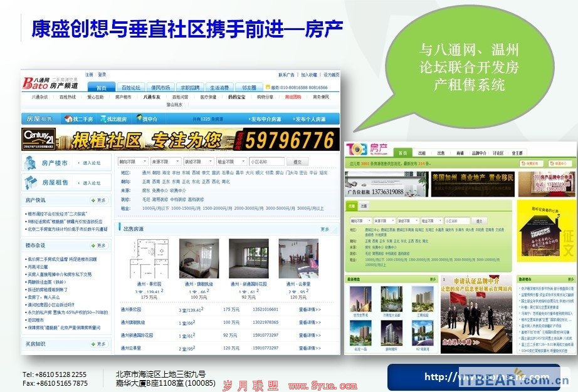Click the 房屋租售 house icon
The image size is (578, 392).
click(30, 183)
